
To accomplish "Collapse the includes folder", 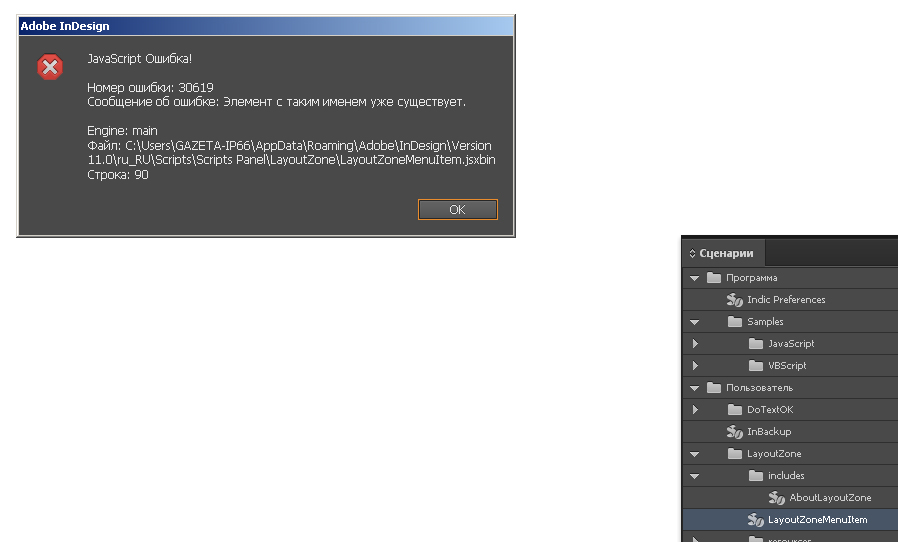I will 695,476.
